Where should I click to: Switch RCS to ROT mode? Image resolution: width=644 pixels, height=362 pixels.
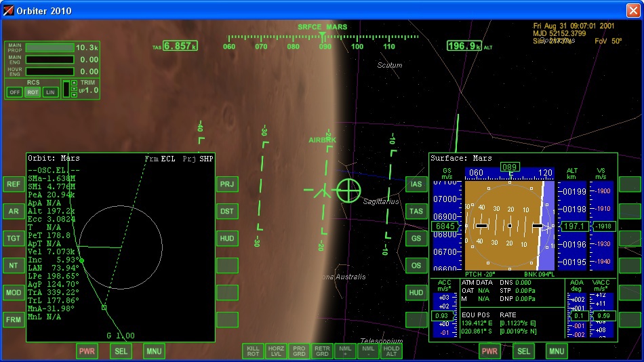click(33, 92)
